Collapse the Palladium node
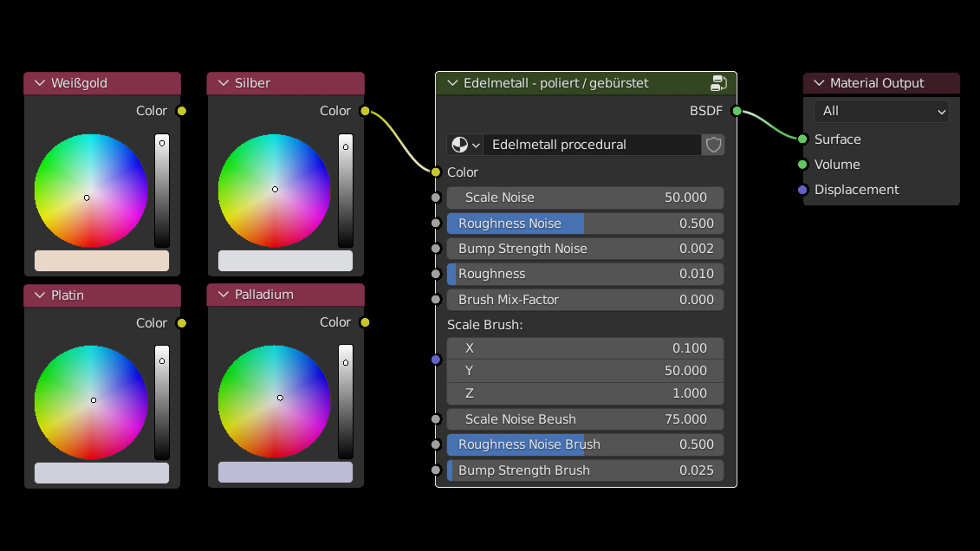Screen dimensions: 980x551 [x=223, y=295]
